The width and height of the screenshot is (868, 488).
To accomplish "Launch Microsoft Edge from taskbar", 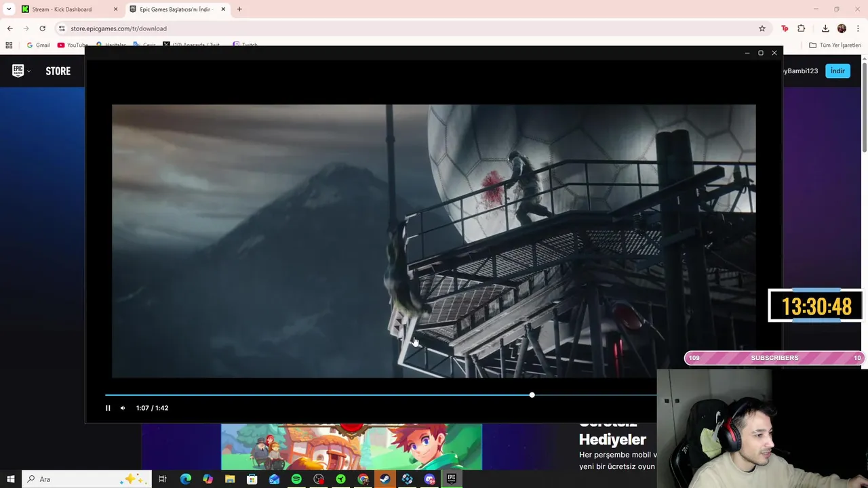I will 185,479.
